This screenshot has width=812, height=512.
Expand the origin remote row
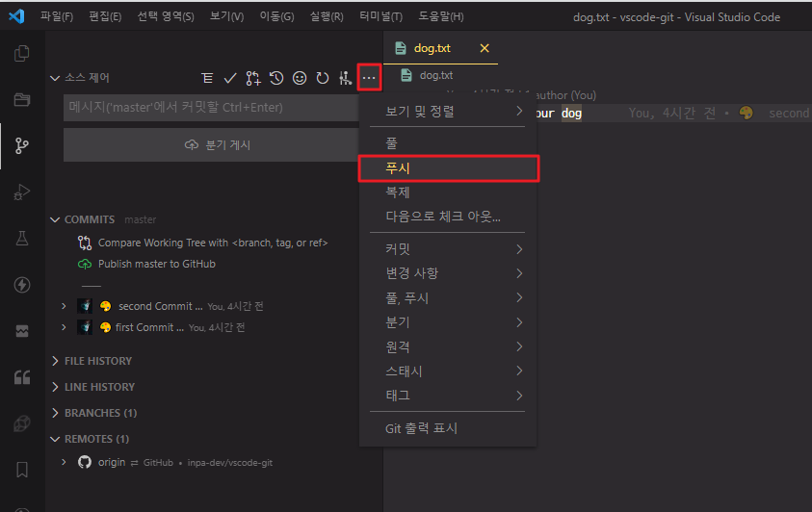(x=64, y=462)
